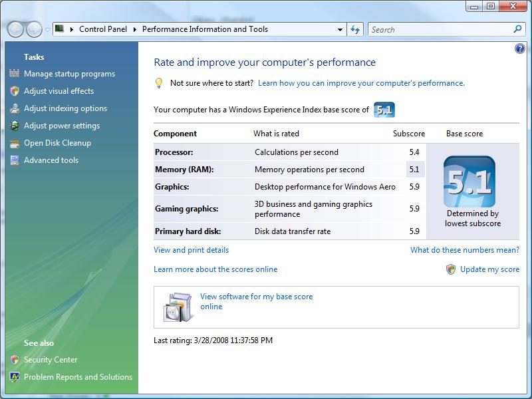Open Adjust power settings
This screenshot has width=532, height=399.
click(x=62, y=126)
